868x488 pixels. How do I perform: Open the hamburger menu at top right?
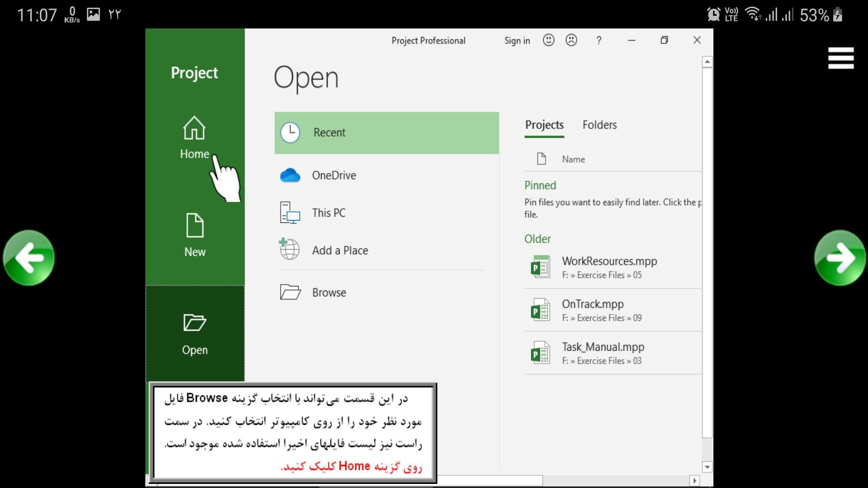[x=841, y=58]
